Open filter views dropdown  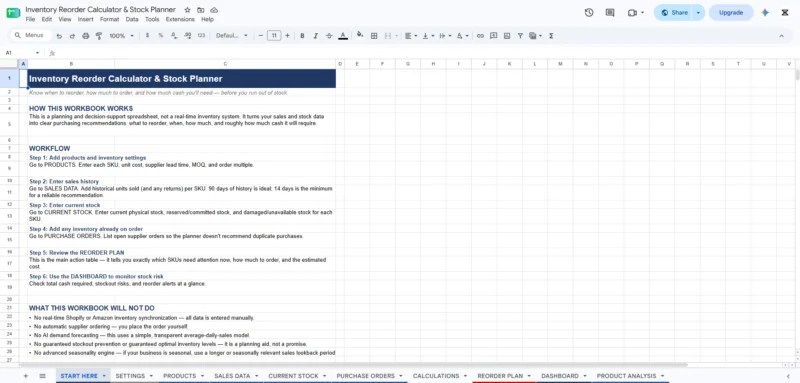(x=535, y=36)
